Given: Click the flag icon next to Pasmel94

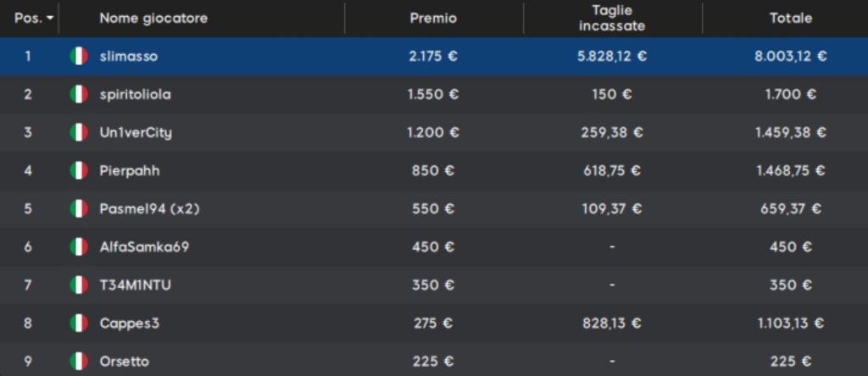Looking at the screenshot, I should (x=79, y=209).
